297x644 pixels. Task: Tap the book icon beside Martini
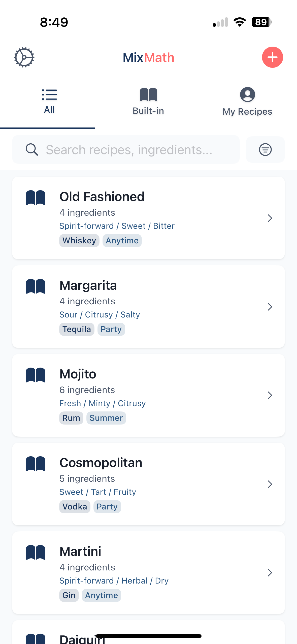point(36,552)
